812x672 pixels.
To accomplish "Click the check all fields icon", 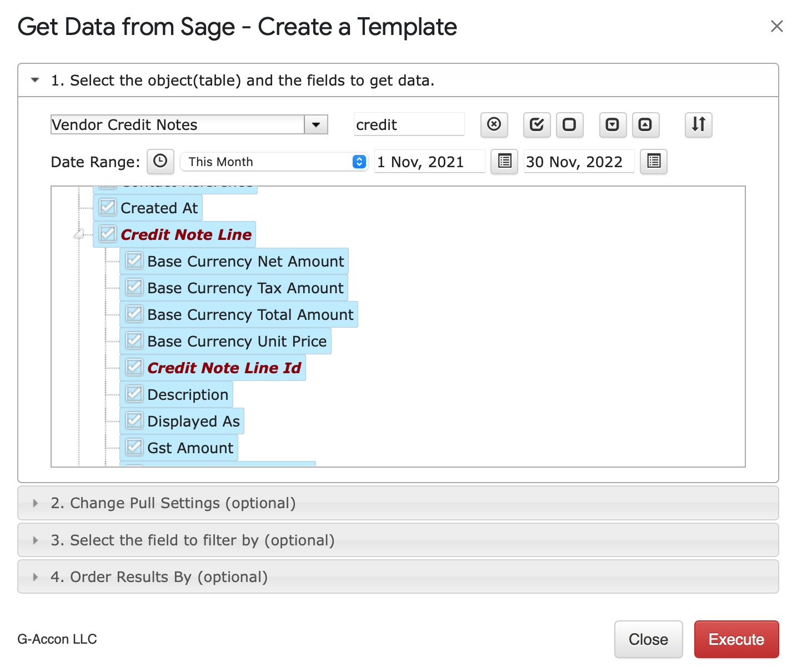I will point(537,124).
